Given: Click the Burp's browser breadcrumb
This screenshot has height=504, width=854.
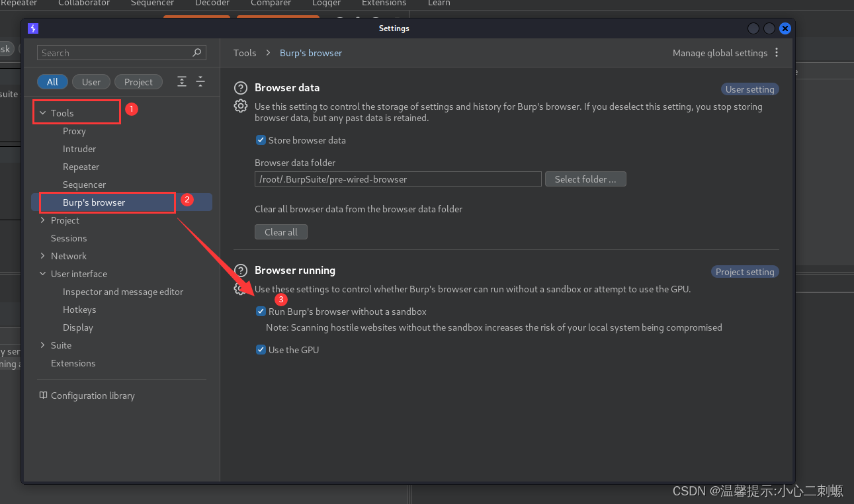Looking at the screenshot, I should (311, 53).
